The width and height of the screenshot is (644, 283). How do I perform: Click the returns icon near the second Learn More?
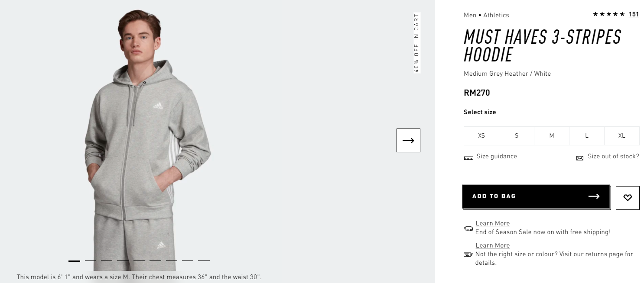pyautogui.click(x=468, y=254)
